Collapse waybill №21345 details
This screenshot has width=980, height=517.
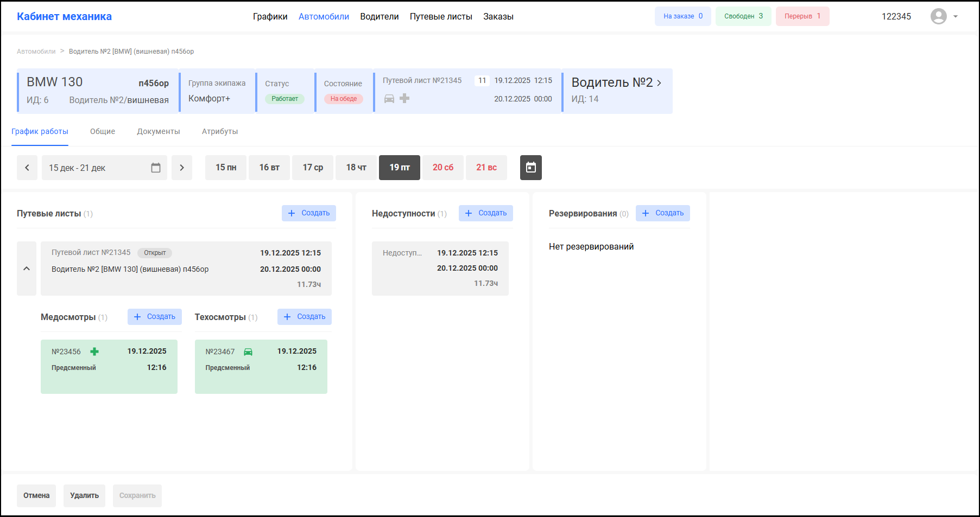27,269
